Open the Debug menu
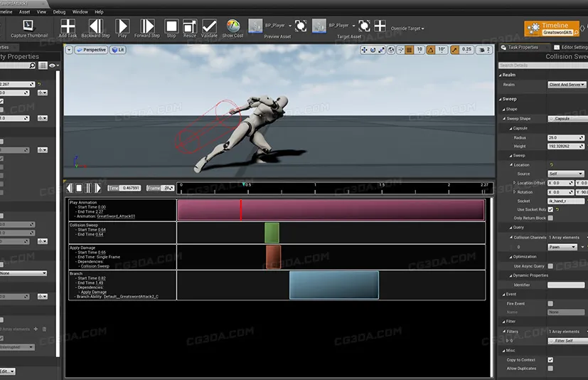 point(59,12)
